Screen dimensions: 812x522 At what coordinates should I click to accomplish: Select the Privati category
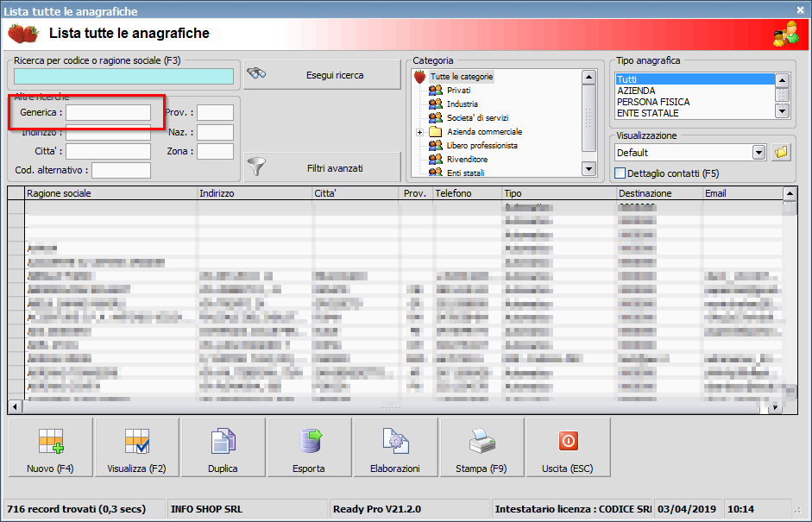tap(459, 90)
